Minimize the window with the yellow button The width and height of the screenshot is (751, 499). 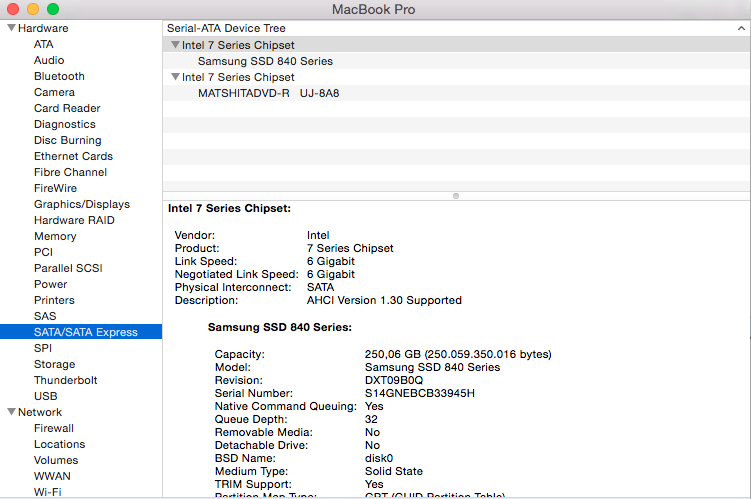(33, 9)
